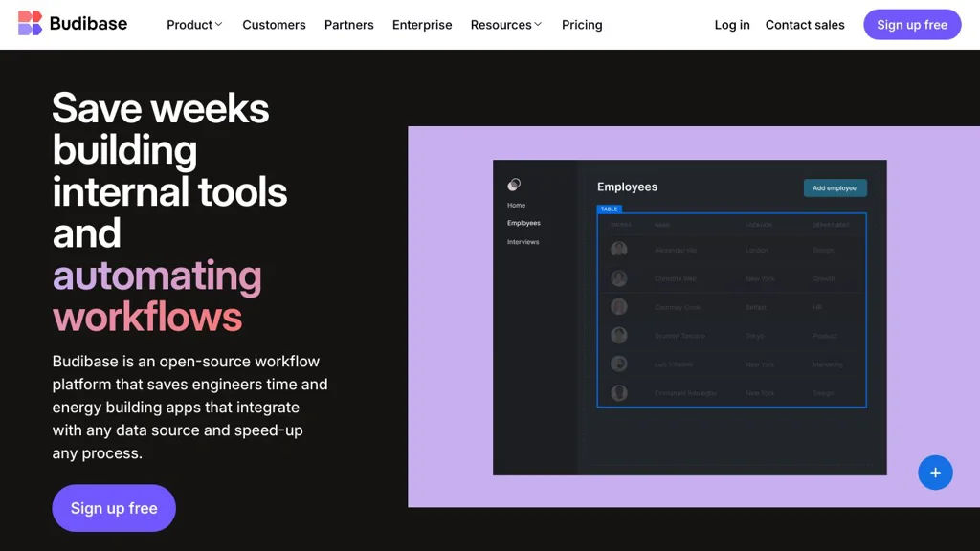The image size is (980, 551).
Task: Click the first employee avatar in table
Action: [619, 250]
